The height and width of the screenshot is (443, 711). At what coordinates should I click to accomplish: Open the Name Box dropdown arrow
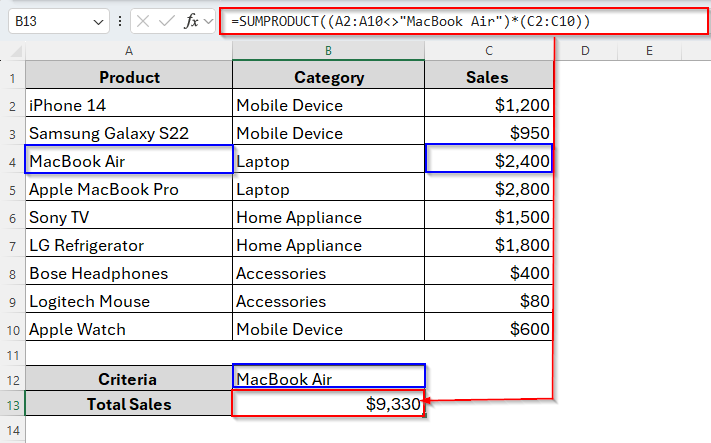[x=97, y=20]
